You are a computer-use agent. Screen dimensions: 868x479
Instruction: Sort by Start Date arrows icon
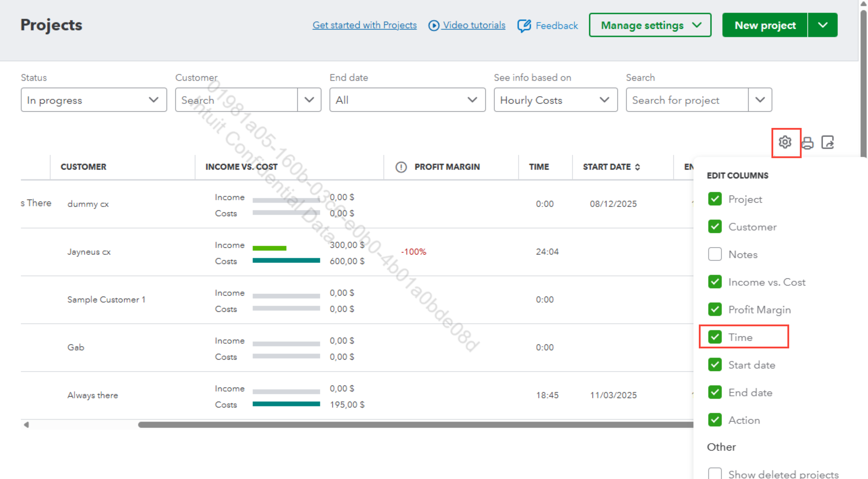637,167
